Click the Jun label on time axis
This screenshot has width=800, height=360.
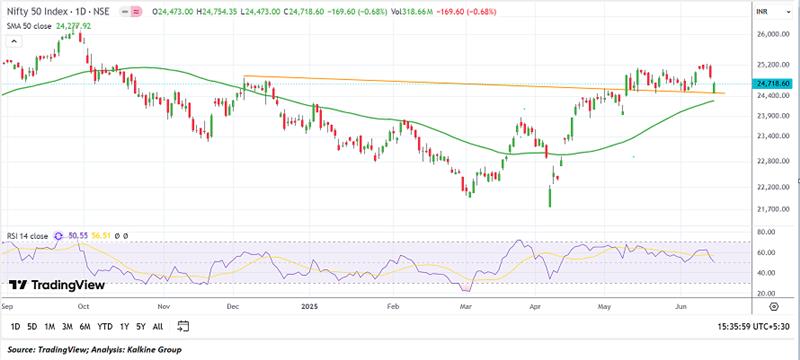pos(681,306)
